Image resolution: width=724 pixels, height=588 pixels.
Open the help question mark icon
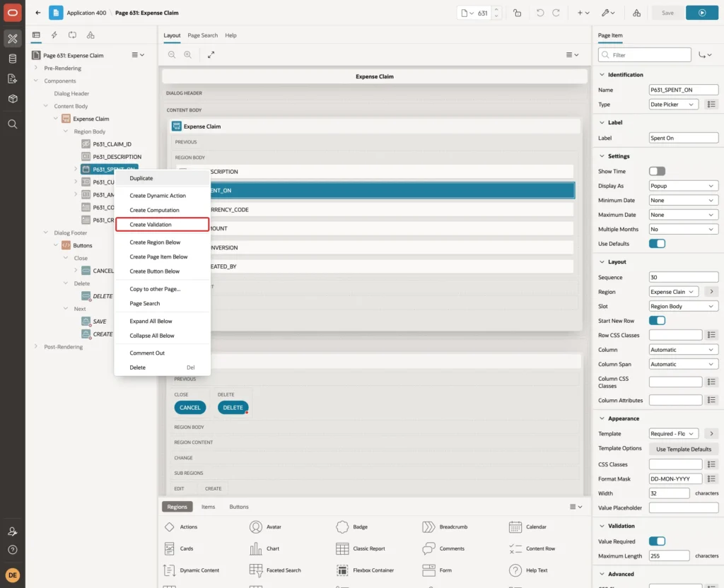pyautogui.click(x=13, y=550)
